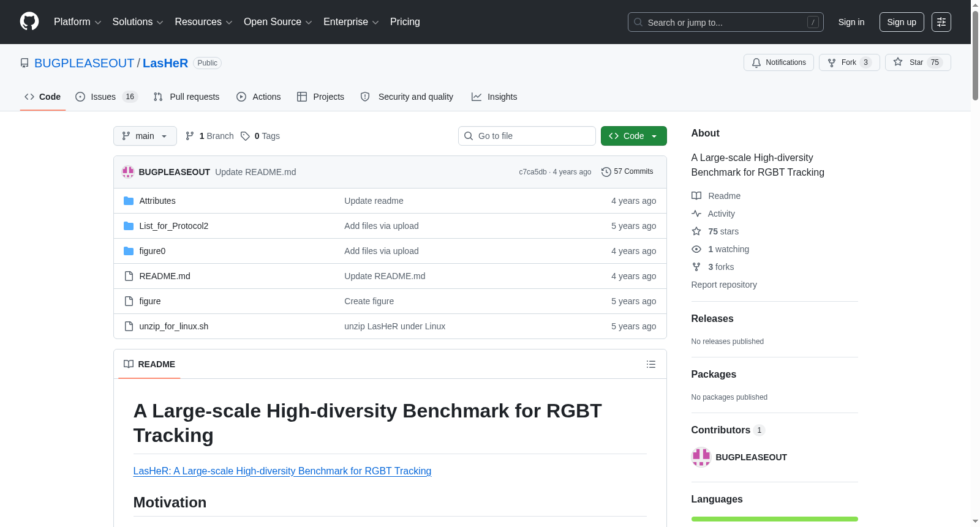Screen dimensions: 980x527
Task: Open the unzip_for_linux.sh file name
Action: click(x=174, y=326)
